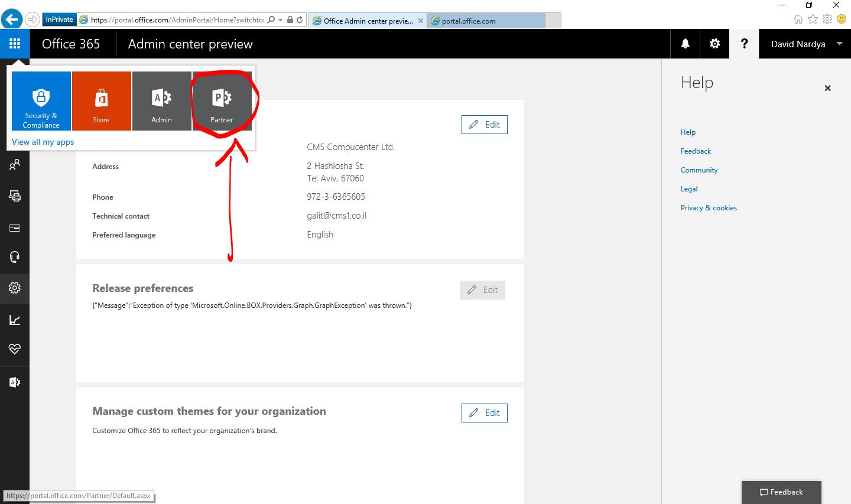Screen dimensions: 851x504
Task: Open the Security & Compliance tile
Action: pos(41,101)
